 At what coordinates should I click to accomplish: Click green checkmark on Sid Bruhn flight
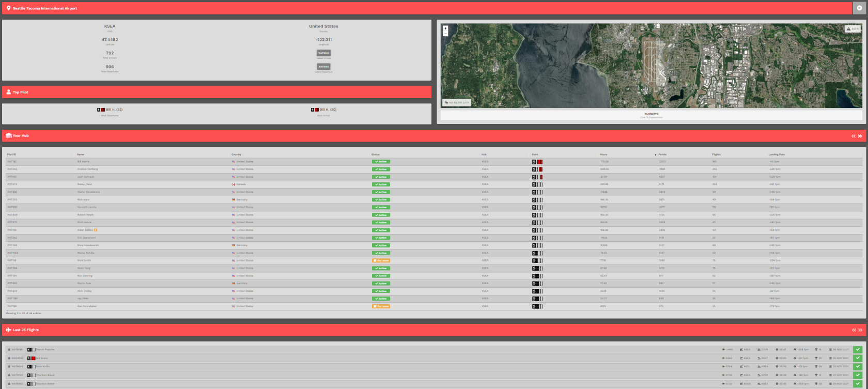pyautogui.click(x=858, y=358)
